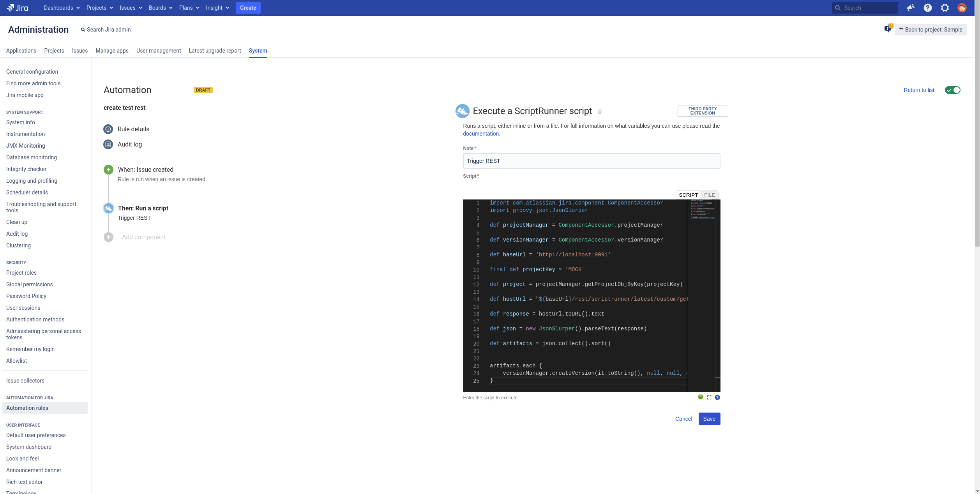Disable the automation rule toggle

point(952,90)
